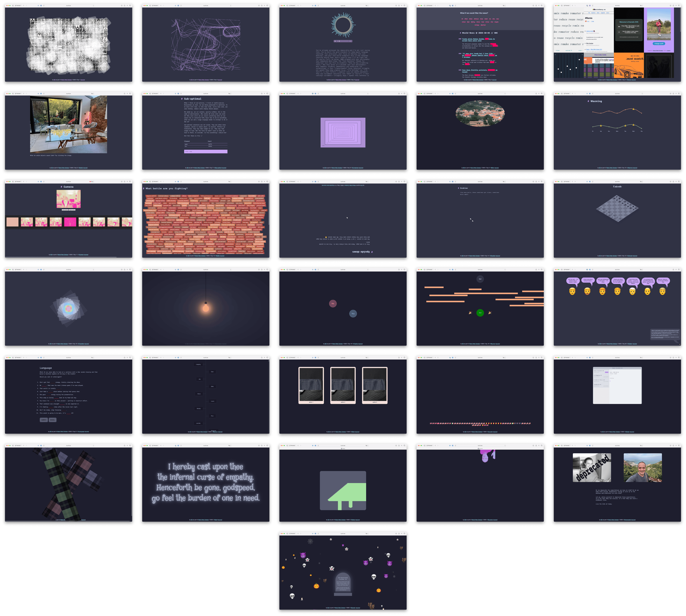Viewport: 686px width, 616px height.
Task: Toggle the 'deported' filter word
Action: (x=483, y=25)
